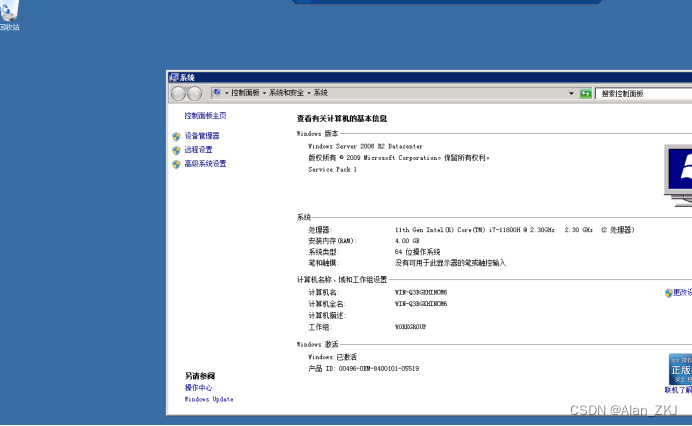Click the 笔和触摸 label
Image resolution: width=692 pixels, height=426 pixels.
(323, 263)
